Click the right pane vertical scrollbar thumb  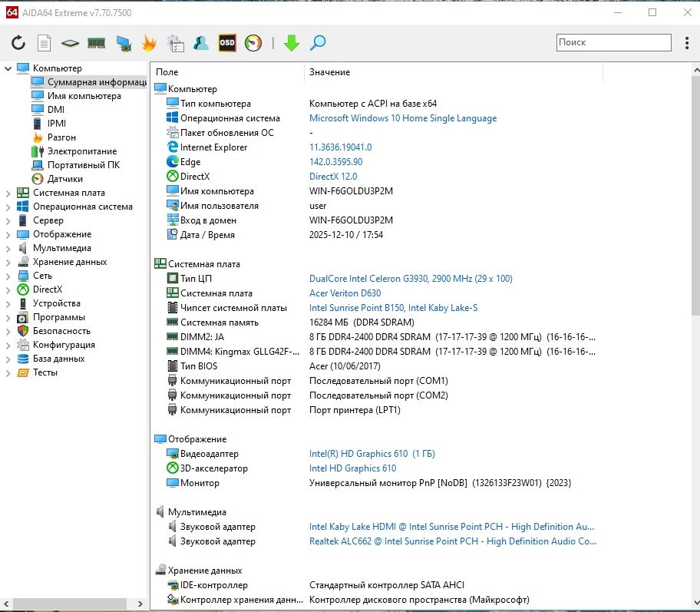(x=695, y=196)
